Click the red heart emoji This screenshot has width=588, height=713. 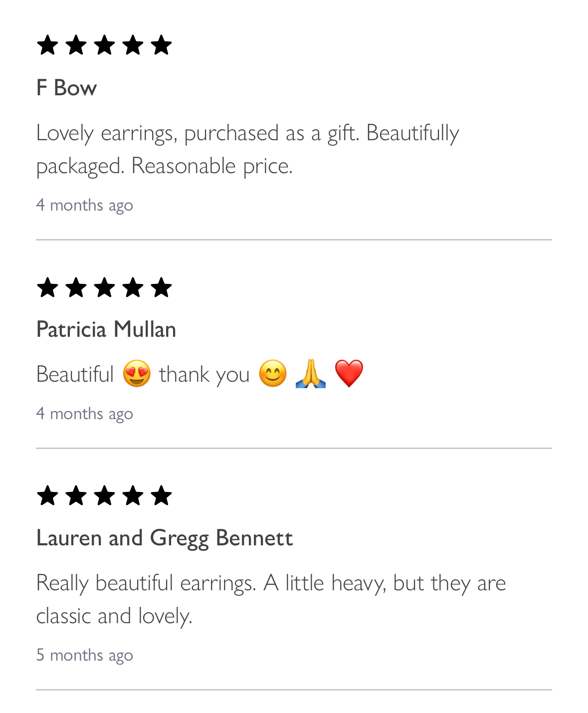(x=349, y=374)
